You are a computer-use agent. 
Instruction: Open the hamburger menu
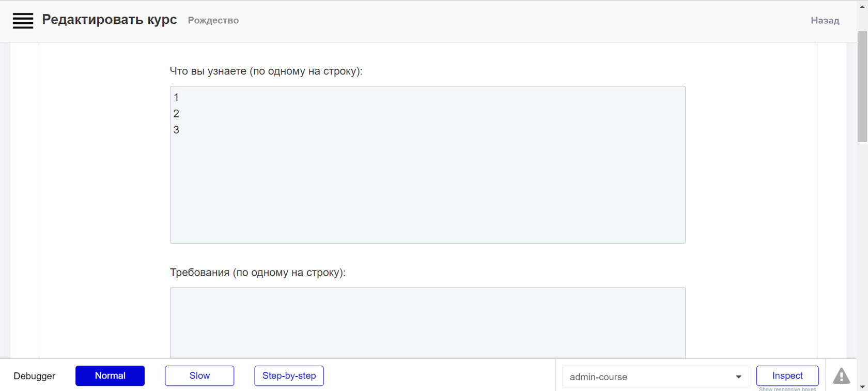point(23,21)
